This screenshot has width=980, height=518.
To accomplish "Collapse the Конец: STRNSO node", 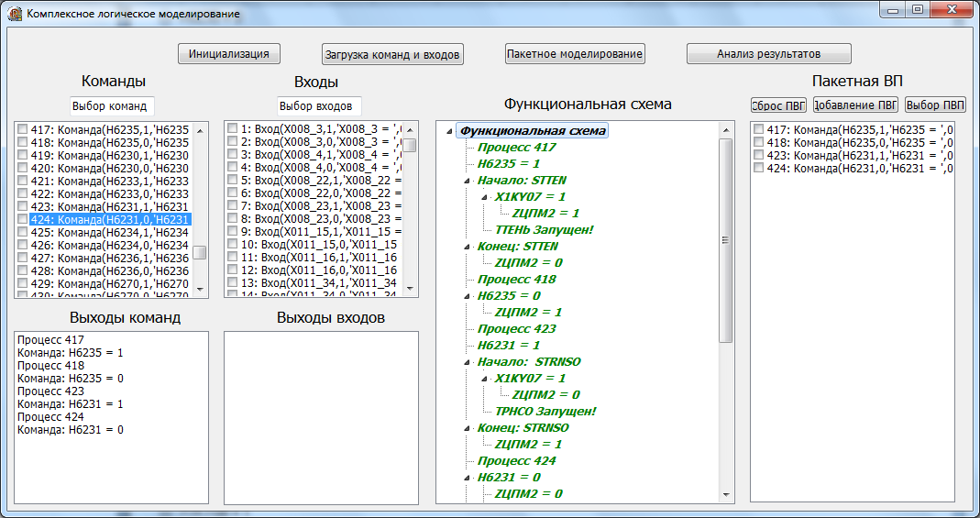I will click(468, 429).
